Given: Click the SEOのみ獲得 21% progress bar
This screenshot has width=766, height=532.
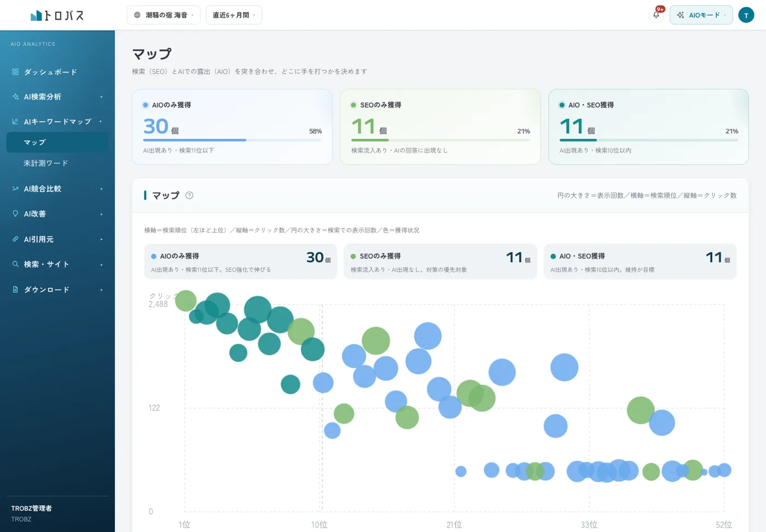Looking at the screenshot, I should point(440,140).
